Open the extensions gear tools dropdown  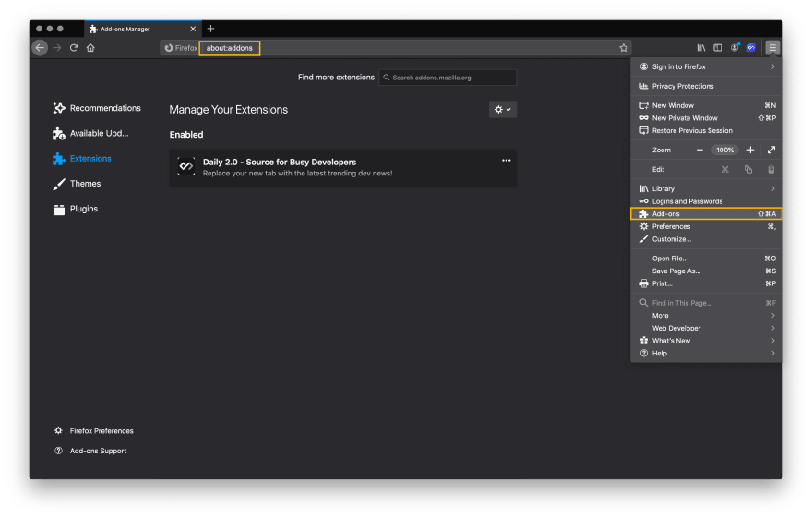point(502,109)
